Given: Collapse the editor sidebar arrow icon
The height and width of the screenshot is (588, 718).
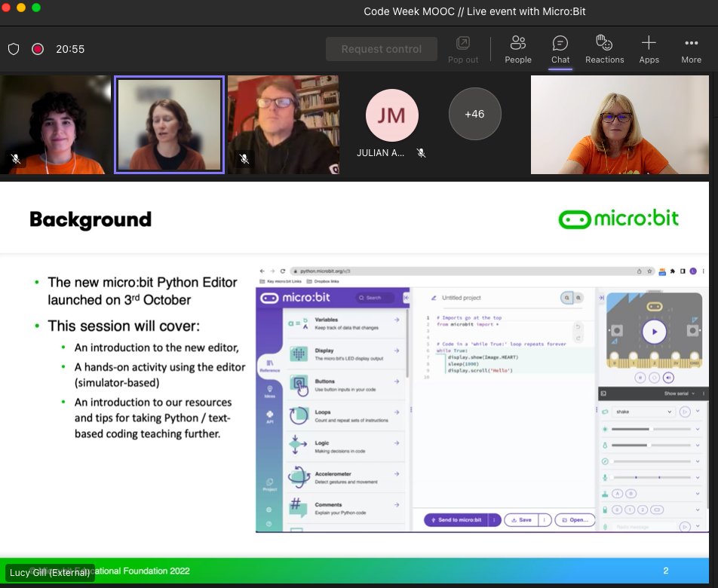Looking at the screenshot, I should [x=406, y=298].
